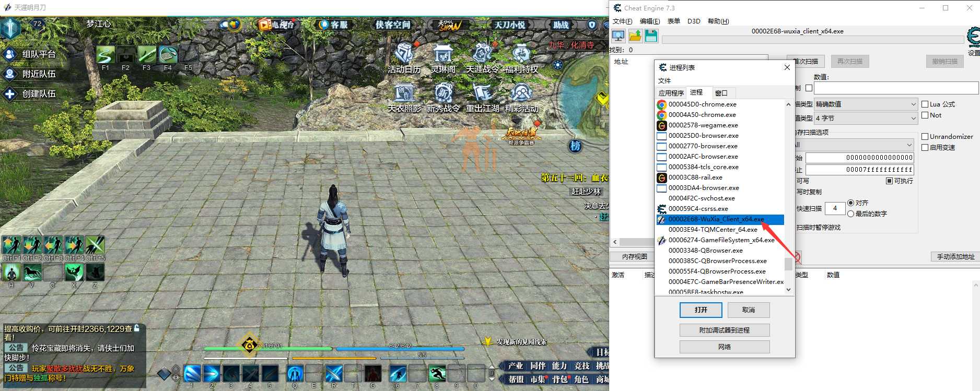Activate the F3 skill slot icon
This screenshot has width=980, height=391.
pyautogui.click(x=147, y=55)
